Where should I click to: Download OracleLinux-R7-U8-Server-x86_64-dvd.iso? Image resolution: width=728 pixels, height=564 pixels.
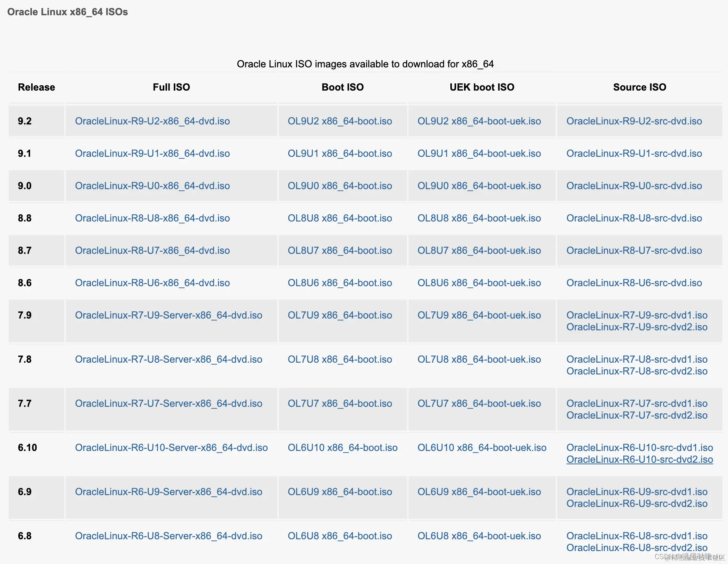pos(168,359)
